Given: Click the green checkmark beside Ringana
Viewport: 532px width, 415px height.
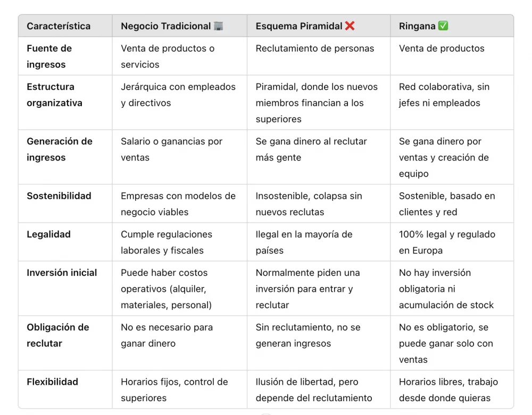Looking at the screenshot, I should tap(443, 26).
